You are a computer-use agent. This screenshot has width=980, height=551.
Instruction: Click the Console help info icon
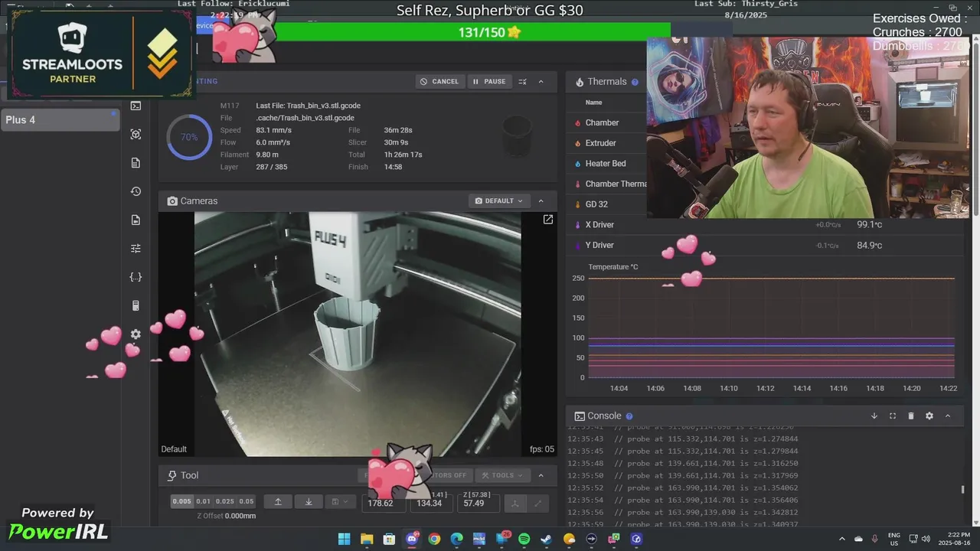(629, 416)
